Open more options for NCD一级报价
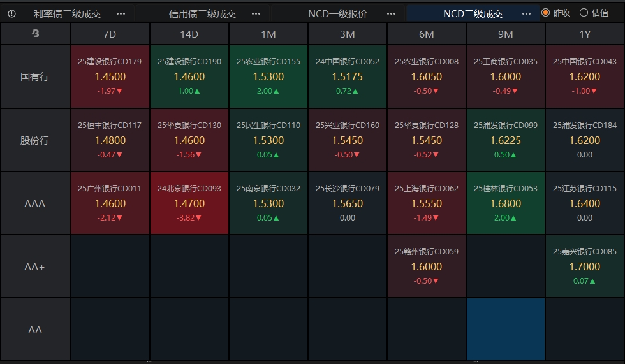Image resolution: width=625 pixels, height=364 pixels. [x=391, y=13]
